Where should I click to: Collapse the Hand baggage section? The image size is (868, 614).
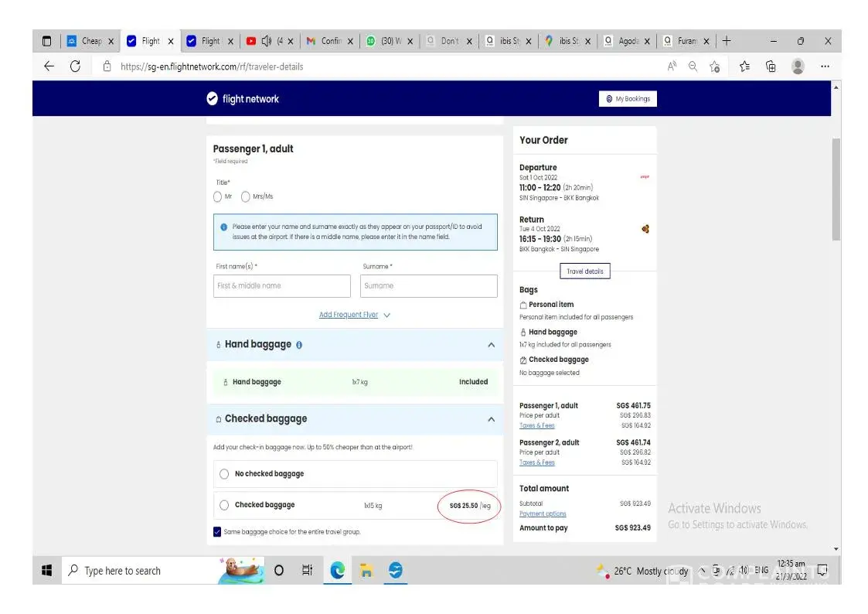tap(491, 345)
